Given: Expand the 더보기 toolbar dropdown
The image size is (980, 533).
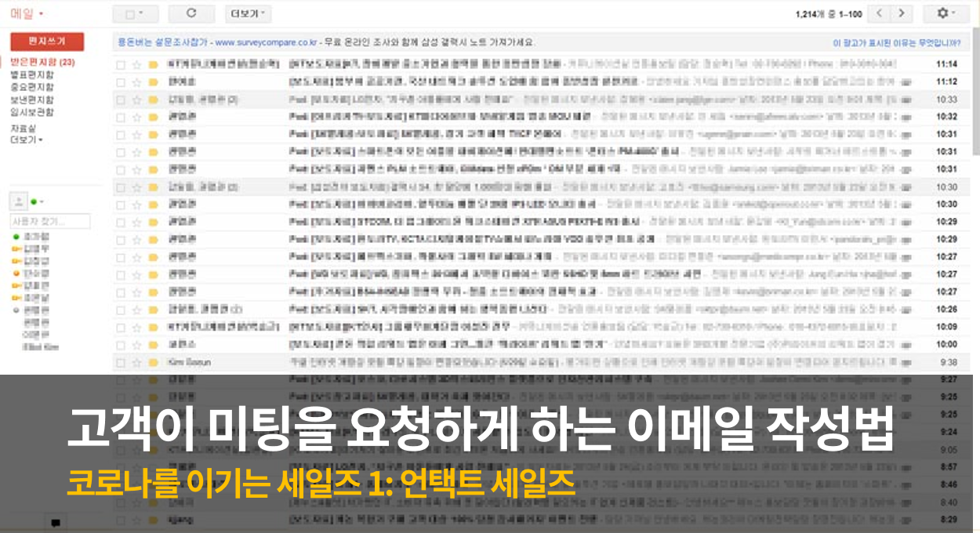Looking at the screenshot, I should click(248, 13).
